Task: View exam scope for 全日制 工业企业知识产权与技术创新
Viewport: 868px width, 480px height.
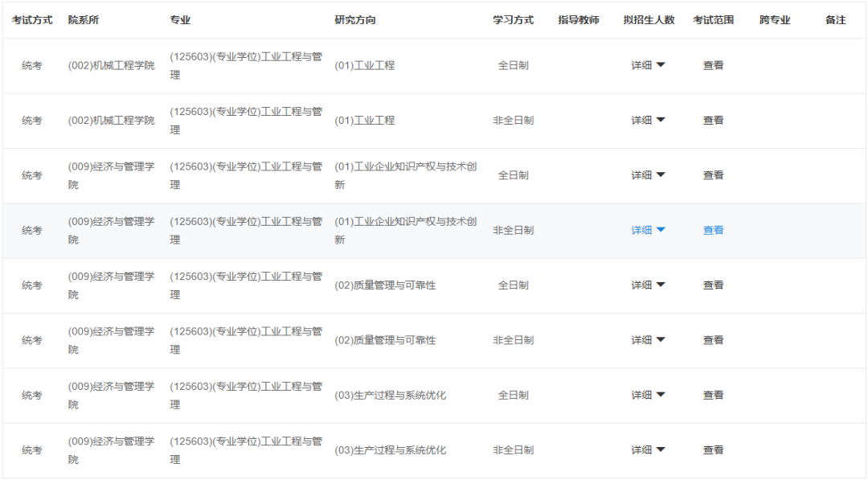Action: coord(713,175)
